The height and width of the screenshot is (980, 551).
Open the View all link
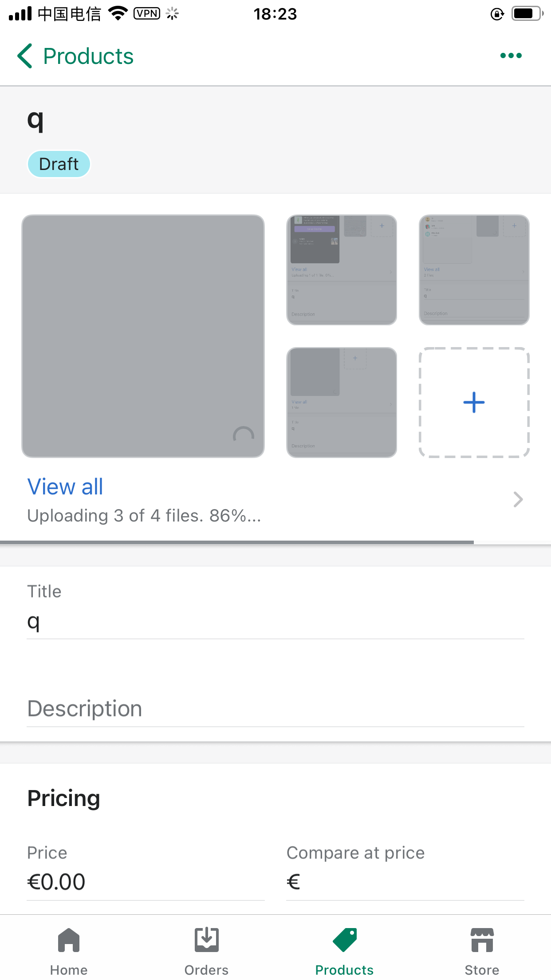[65, 486]
